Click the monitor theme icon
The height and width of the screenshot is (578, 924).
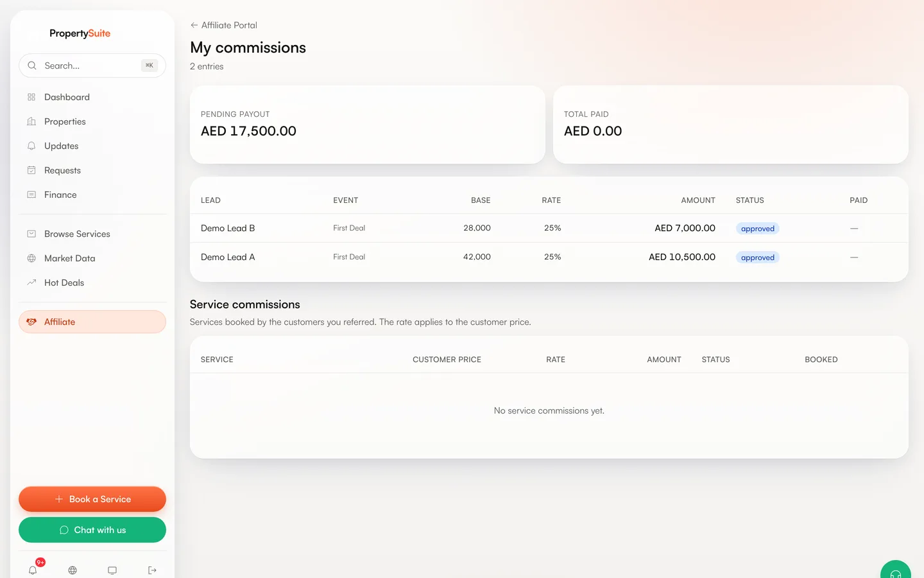[x=112, y=570]
